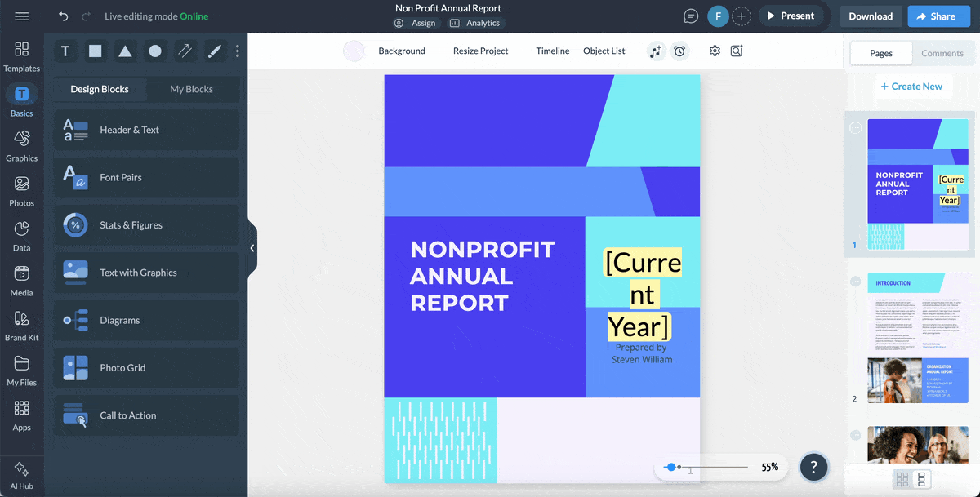Collapse the left panel with the chevron
The image size is (980, 497).
pos(252,247)
